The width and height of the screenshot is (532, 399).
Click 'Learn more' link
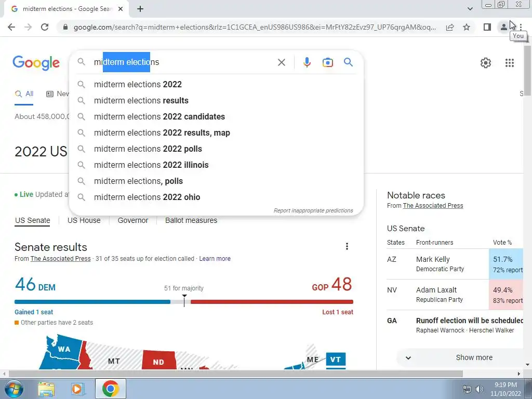click(x=215, y=259)
